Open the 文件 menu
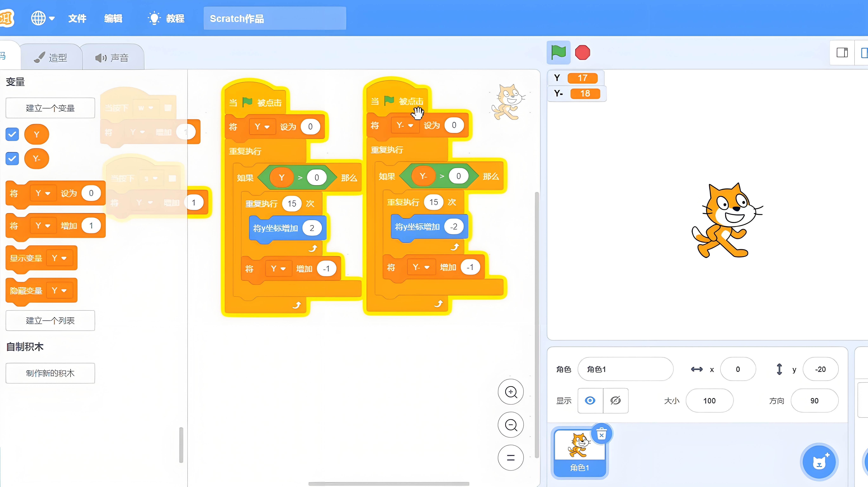The width and height of the screenshot is (868, 487). pyautogui.click(x=78, y=19)
